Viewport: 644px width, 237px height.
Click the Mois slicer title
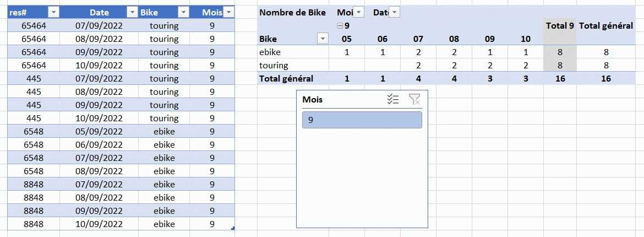click(313, 100)
